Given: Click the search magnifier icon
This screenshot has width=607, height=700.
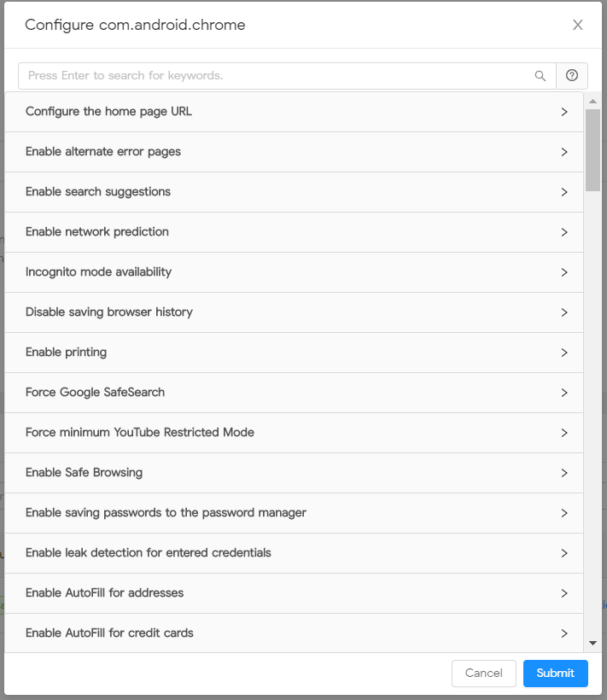Looking at the screenshot, I should (x=540, y=76).
